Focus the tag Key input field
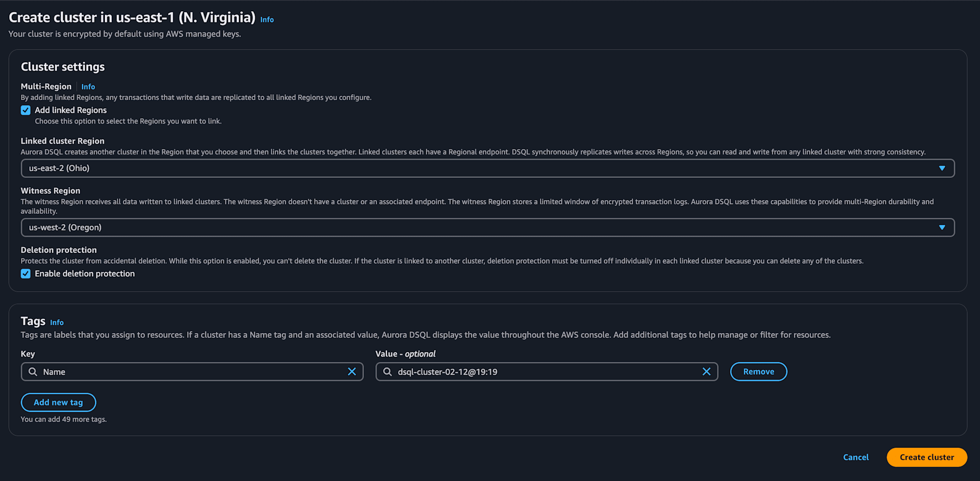This screenshot has width=980, height=481. pyautogui.click(x=192, y=372)
